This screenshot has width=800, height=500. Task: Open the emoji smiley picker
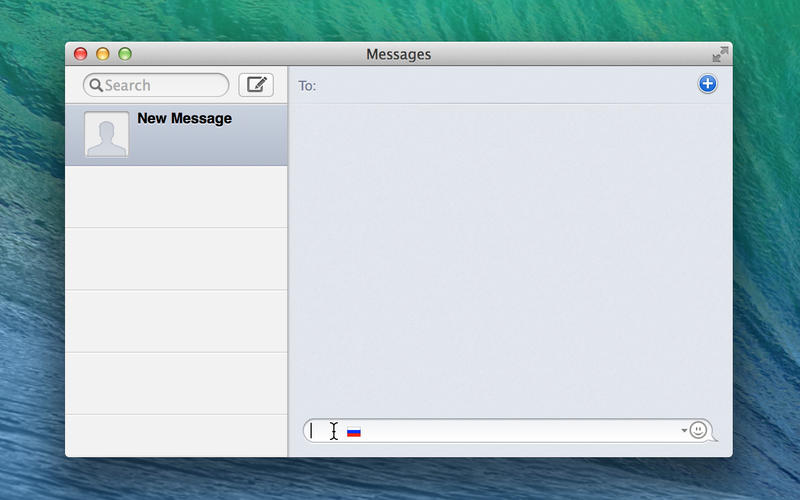(698, 430)
